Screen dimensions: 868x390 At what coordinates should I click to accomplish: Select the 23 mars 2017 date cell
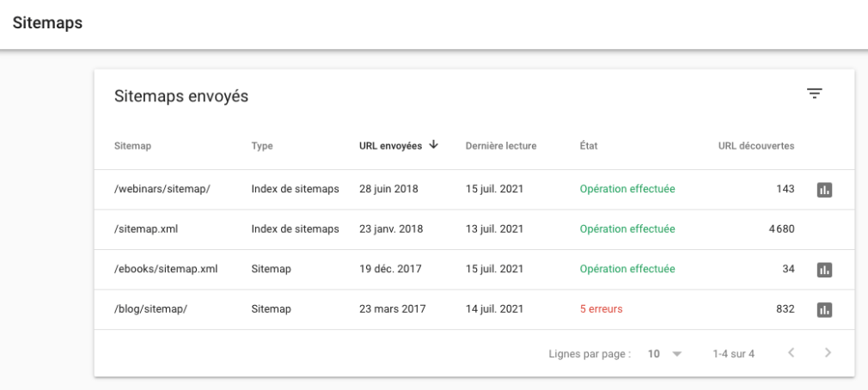(x=393, y=309)
